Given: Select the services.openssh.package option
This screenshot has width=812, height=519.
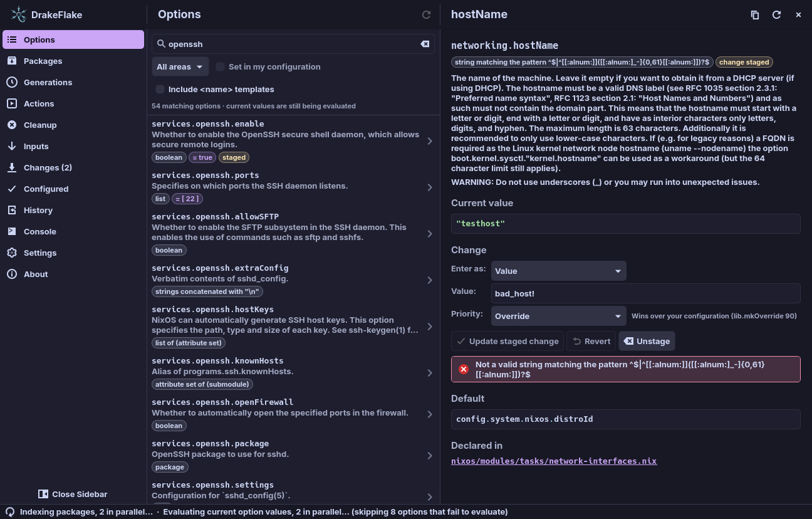Looking at the screenshot, I should (x=293, y=456).
